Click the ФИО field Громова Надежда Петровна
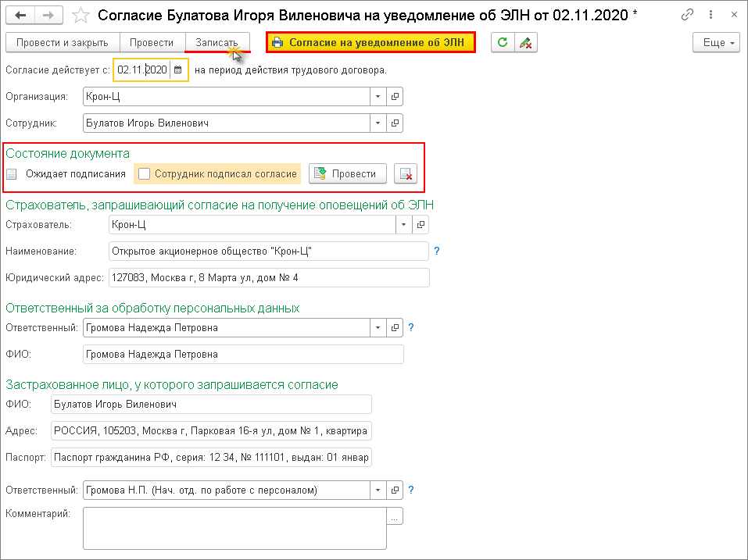 coord(243,354)
